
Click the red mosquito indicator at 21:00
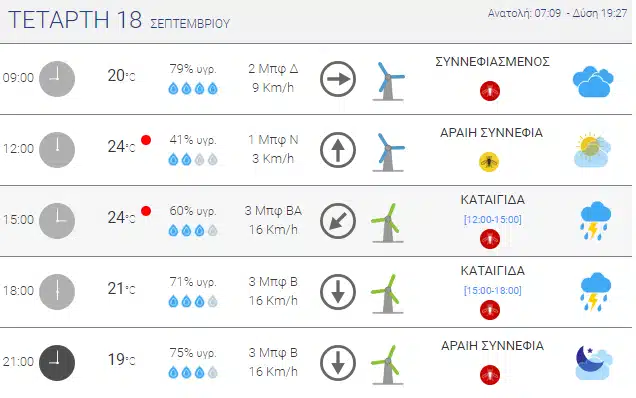click(x=490, y=375)
